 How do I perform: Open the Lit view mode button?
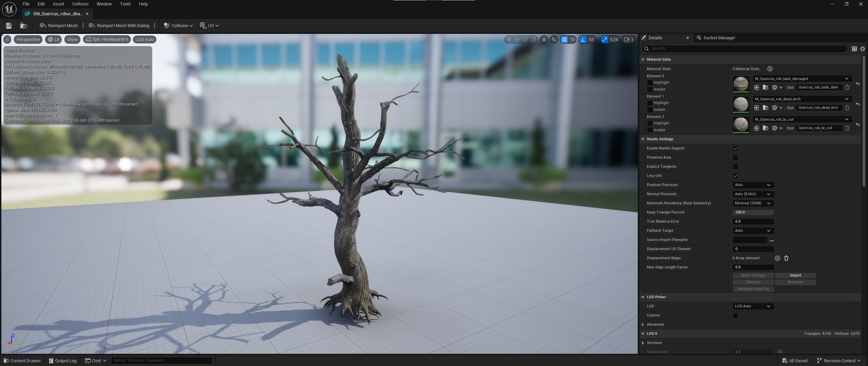pyautogui.click(x=54, y=40)
